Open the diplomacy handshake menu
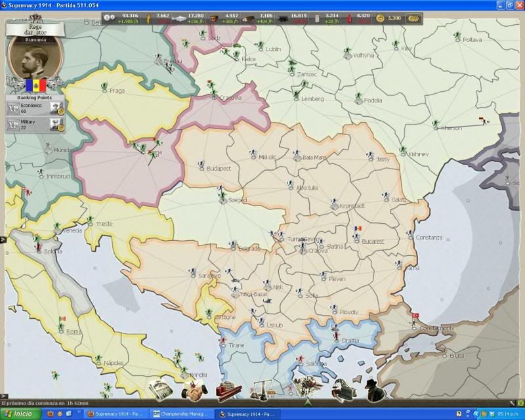 point(194,390)
